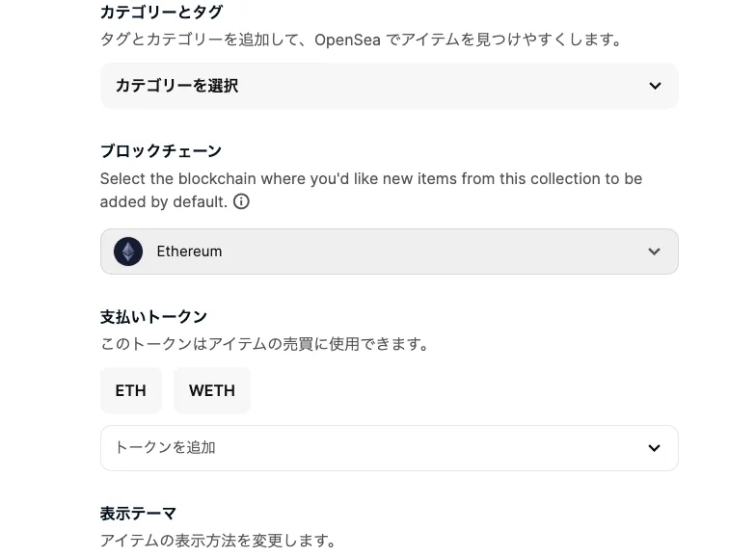The height and width of the screenshot is (557, 756).
Task: Select the ETH payment token chip
Action: tap(131, 390)
